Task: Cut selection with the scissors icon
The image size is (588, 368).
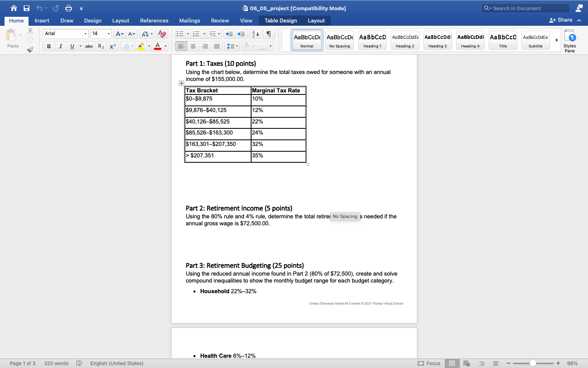Action: [x=30, y=31]
